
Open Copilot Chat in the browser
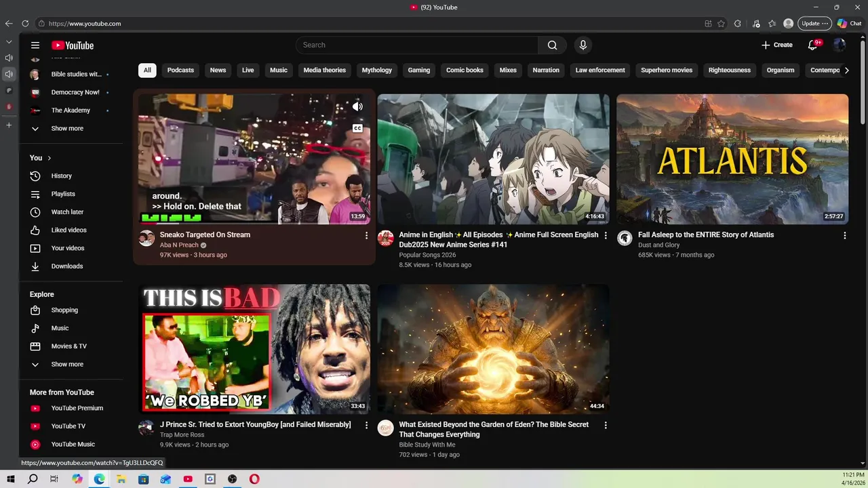(x=849, y=23)
